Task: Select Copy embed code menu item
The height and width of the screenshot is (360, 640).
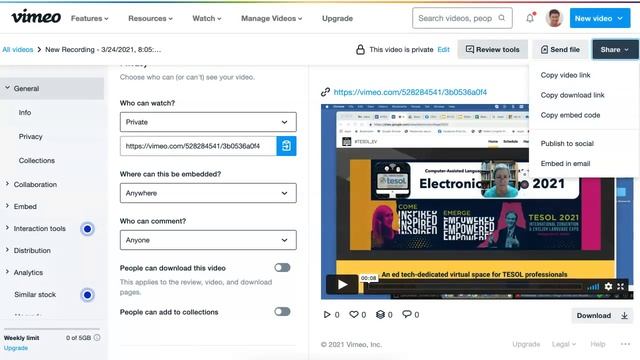Action: coord(570,115)
